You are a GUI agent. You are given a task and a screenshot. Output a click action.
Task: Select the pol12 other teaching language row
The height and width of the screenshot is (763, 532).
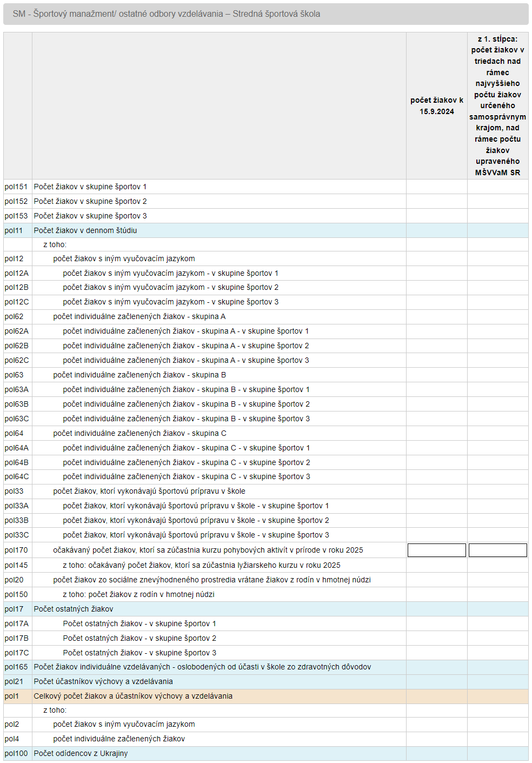pos(266,258)
